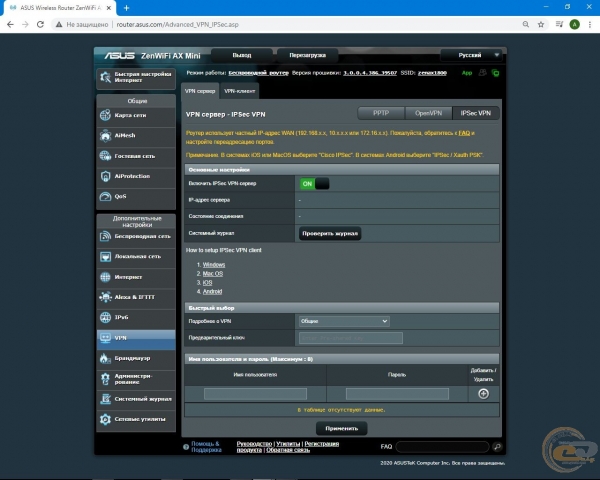This screenshot has width=600, height=480.
Task: Open a new browser tab
Action: coord(126,8)
